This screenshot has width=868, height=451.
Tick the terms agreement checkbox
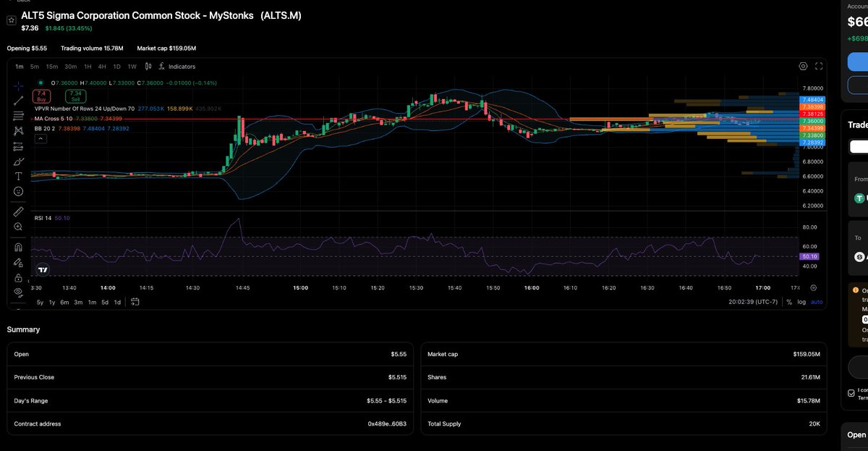click(851, 393)
